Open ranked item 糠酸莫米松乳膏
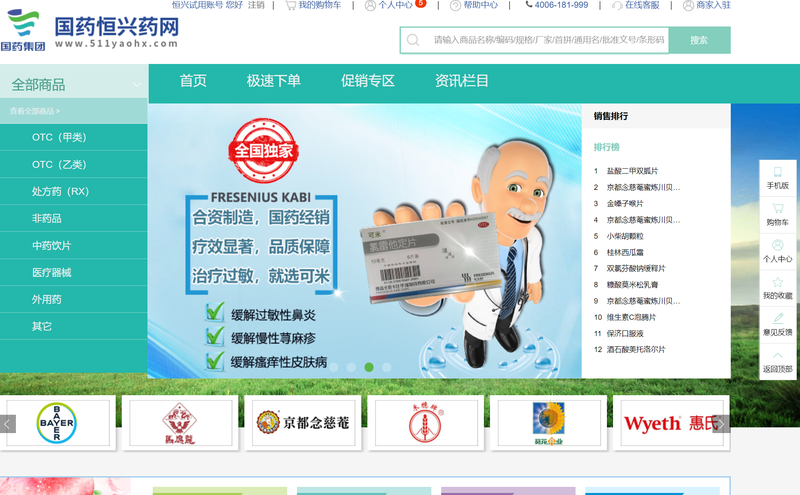Image resolution: width=800 pixels, height=495 pixels. pos(632,285)
